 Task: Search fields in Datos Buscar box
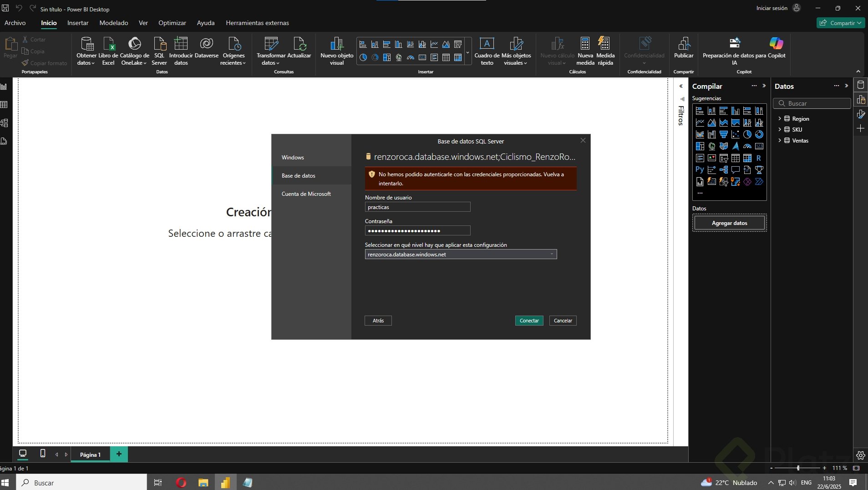point(812,103)
